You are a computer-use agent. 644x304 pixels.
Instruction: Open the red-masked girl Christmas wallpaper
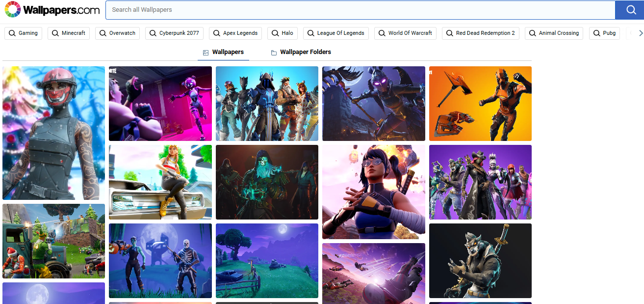pos(53,133)
